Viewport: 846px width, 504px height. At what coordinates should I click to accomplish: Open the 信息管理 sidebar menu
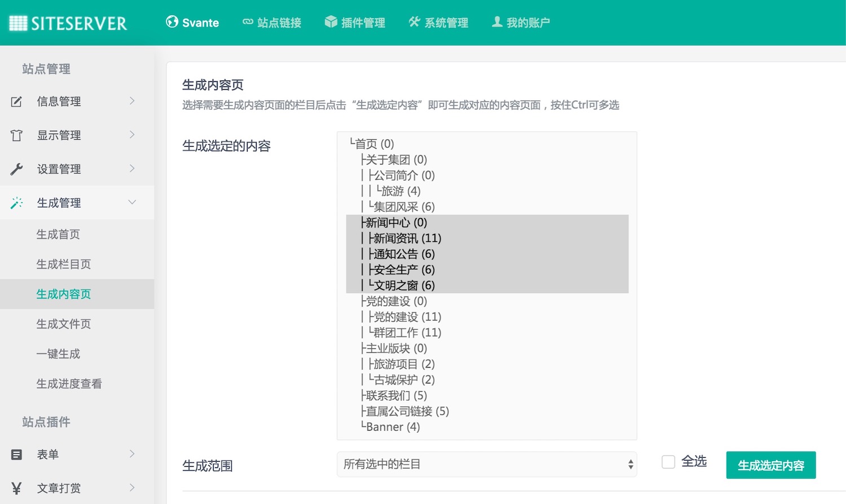[77, 101]
